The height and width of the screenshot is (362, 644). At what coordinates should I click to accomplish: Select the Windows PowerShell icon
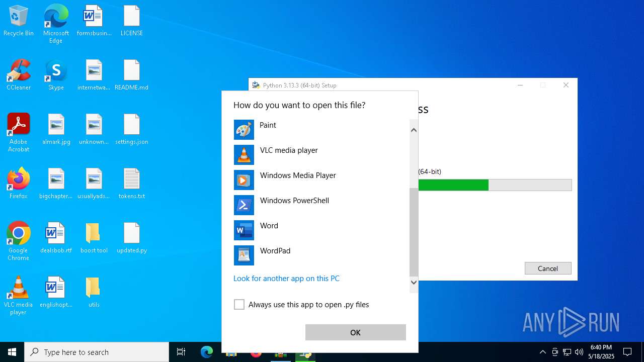click(244, 205)
